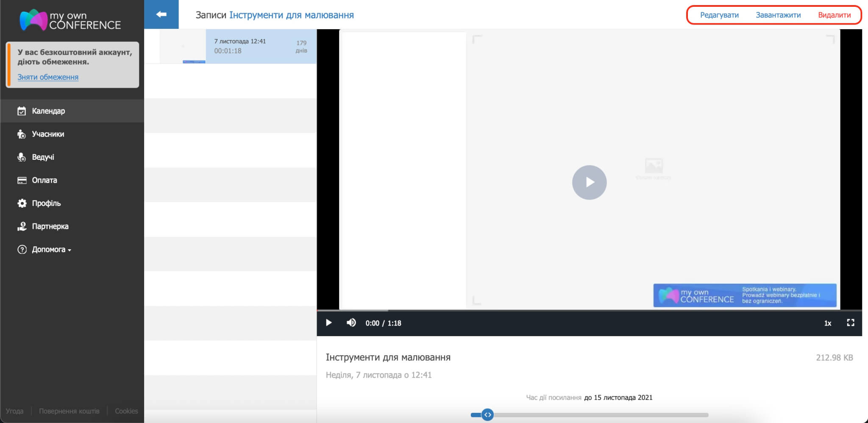Click the Партнерка icon
This screenshot has width=868, height=423.
point(22,226)
